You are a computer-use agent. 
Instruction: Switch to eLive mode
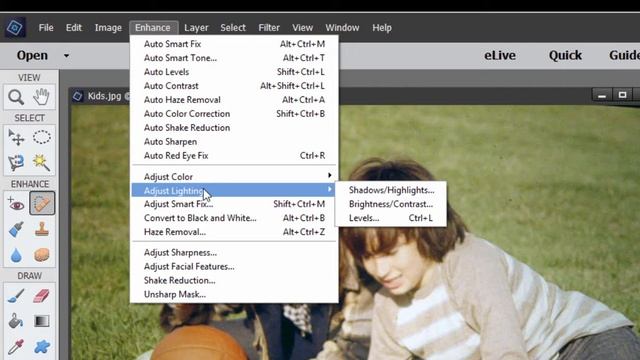click(500, 56)
